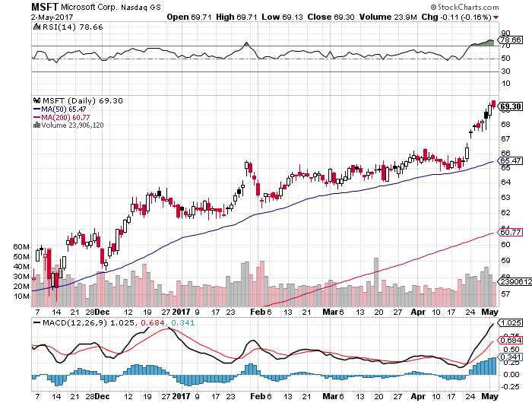Viewport: 532px width, 403px height.
Task: Click the 69.30 last price tag
Action: (510, 106)
